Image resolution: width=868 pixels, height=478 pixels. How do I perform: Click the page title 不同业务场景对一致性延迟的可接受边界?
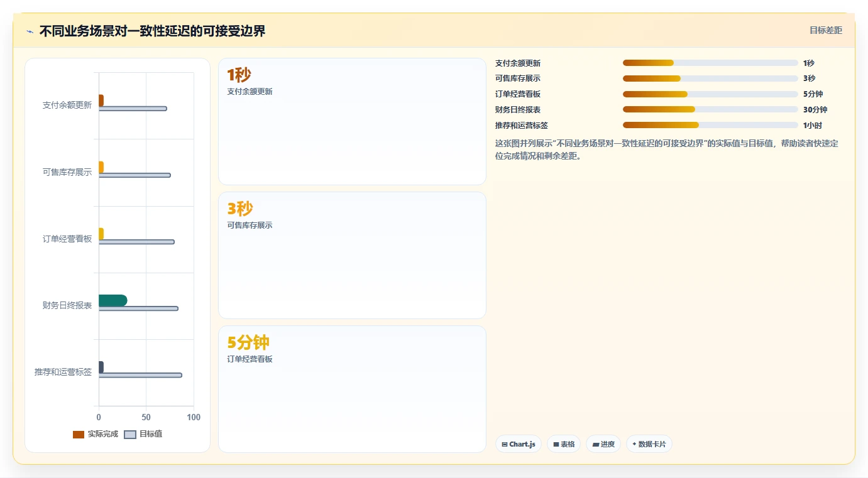pyautogui.click(x=152, y=31)
